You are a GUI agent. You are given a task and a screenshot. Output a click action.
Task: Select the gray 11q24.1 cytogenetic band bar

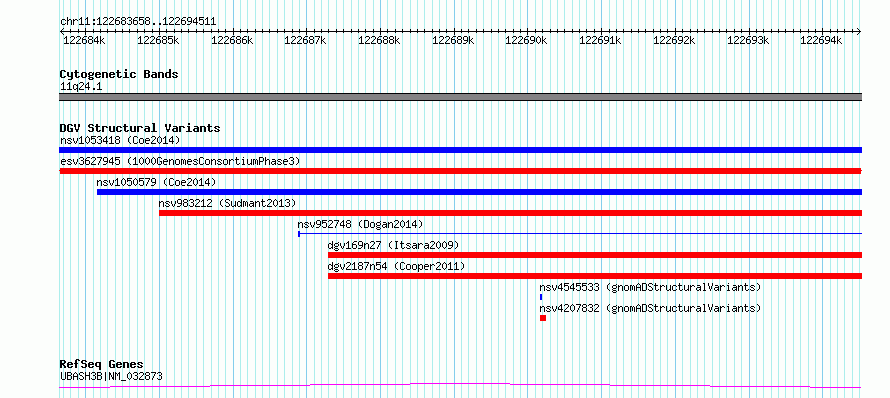460,97
